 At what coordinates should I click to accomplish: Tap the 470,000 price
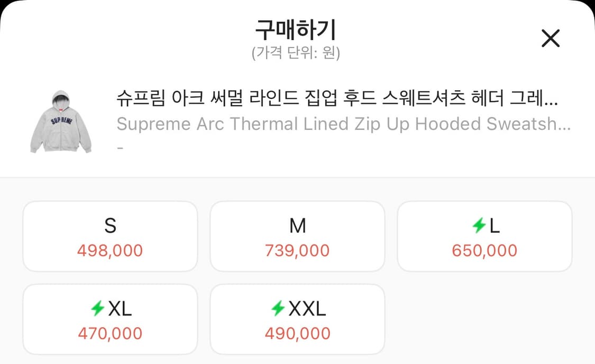coord(110,333)
